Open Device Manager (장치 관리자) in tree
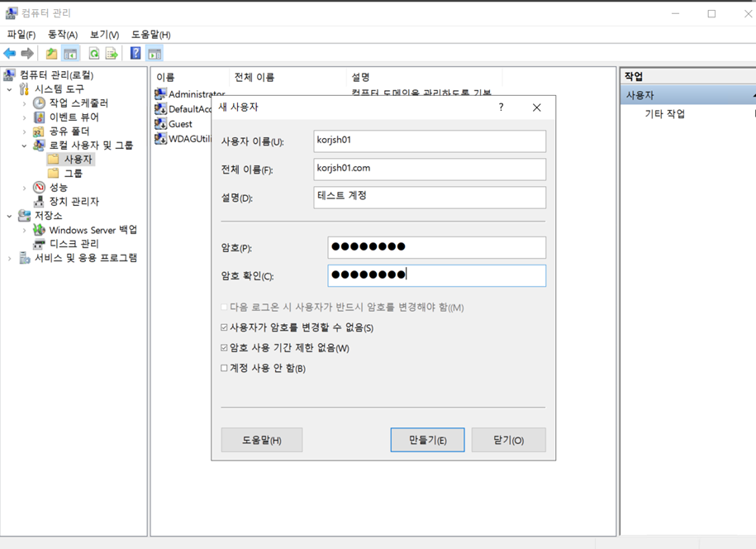 coord(74,201)
